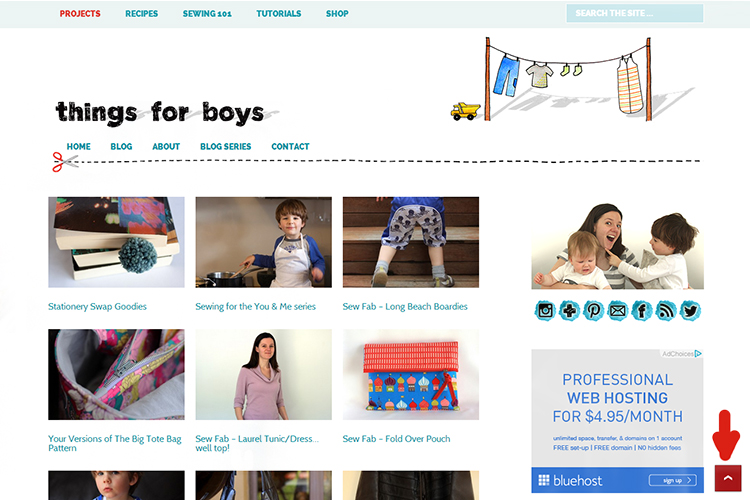Open the Sewing 101 menu item
Image resolution: width=750 pixels, height=500 pixels.
[207, 14]
